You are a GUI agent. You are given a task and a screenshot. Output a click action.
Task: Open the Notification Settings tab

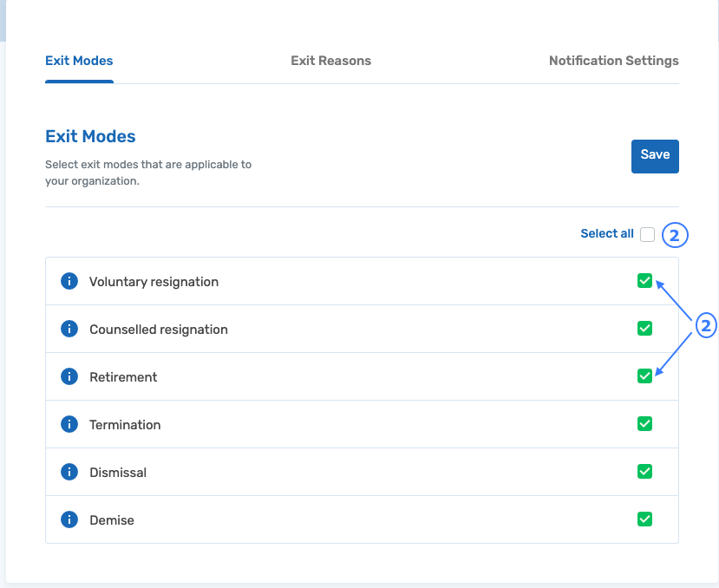click(613, 61)
